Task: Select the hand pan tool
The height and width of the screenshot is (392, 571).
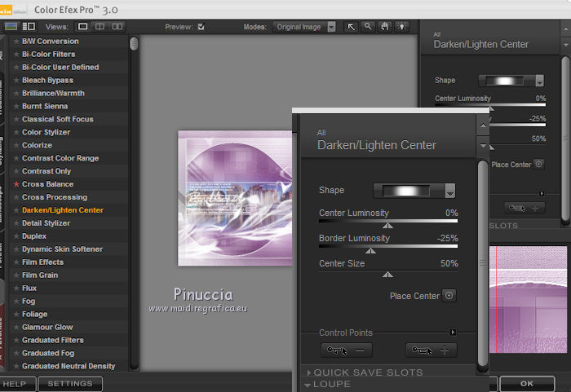Action: [x=384, y=27]
